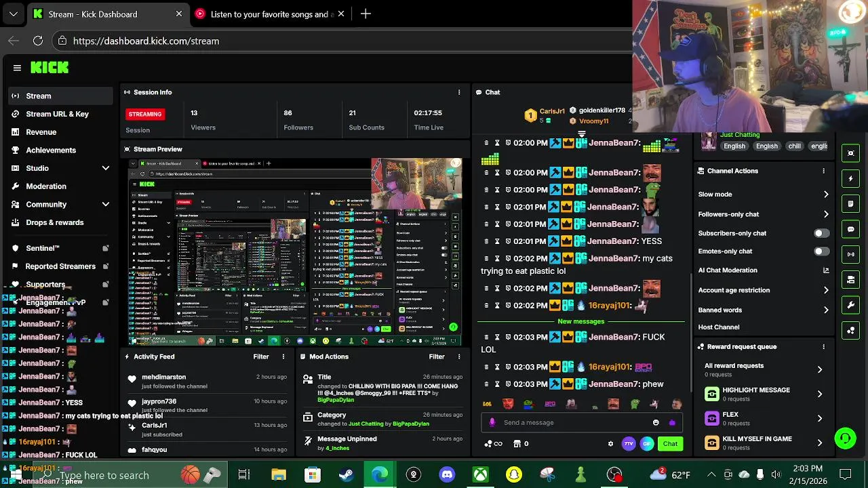
Task: Reload the page with browser refresh
Action: tap(38, 41)
